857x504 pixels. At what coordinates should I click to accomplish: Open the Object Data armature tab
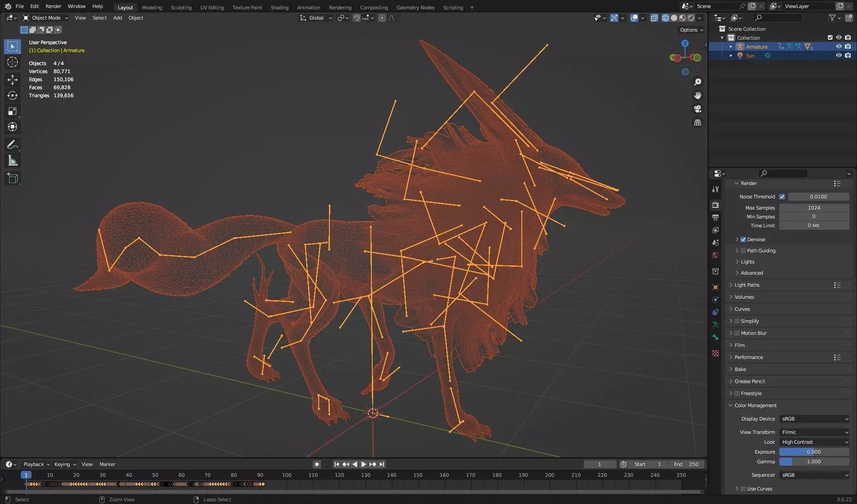point(716,325)
